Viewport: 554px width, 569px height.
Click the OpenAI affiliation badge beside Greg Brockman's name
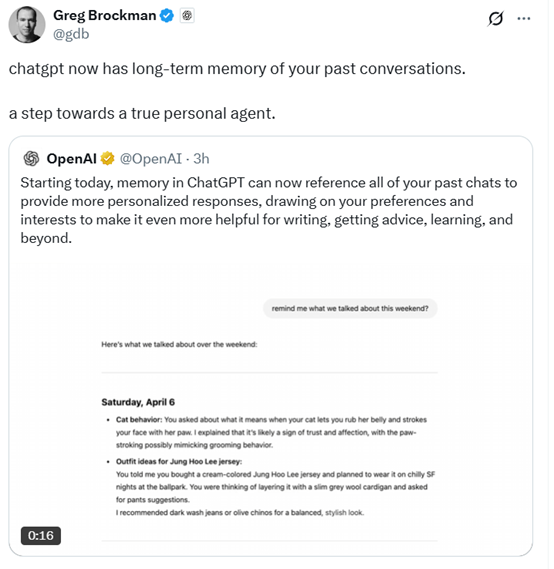pyautogui.click(x=187, y=16)
